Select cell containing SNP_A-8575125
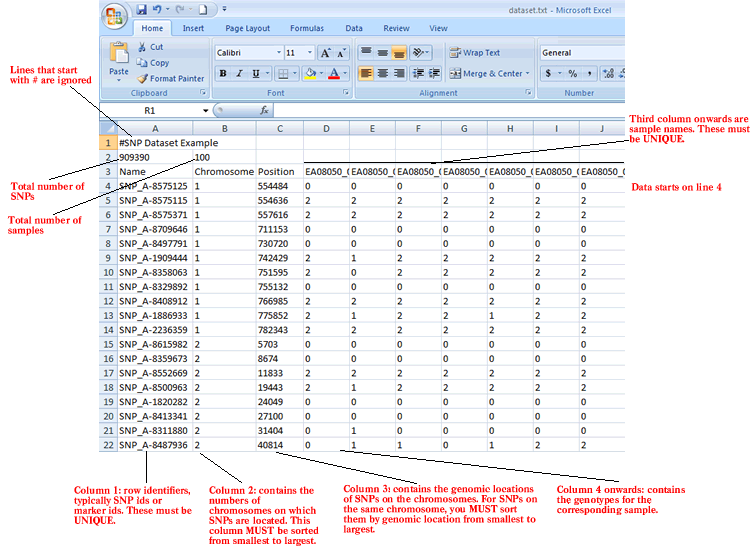 tap(155, 186)
